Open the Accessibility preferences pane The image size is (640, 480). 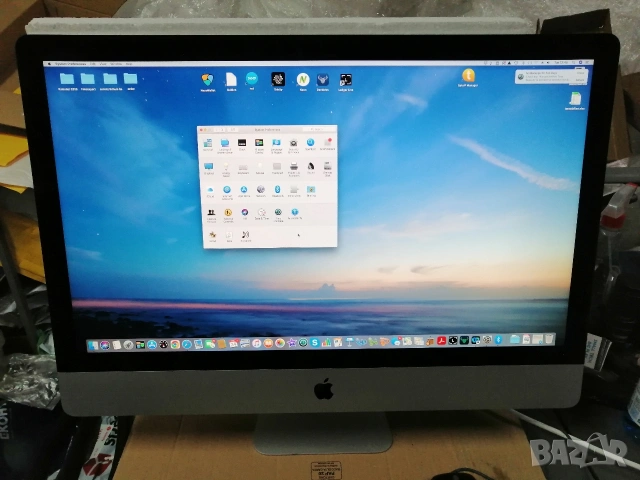295,214
